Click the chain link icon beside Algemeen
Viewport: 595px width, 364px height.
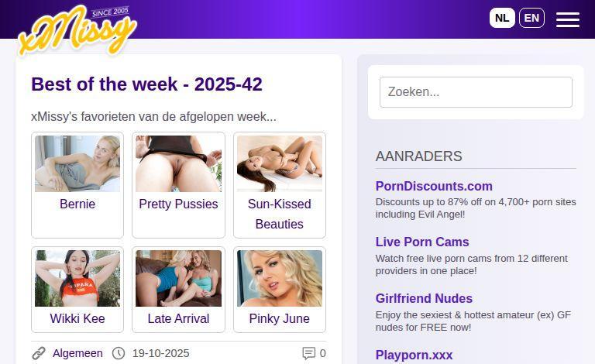(x=38, y=353)
